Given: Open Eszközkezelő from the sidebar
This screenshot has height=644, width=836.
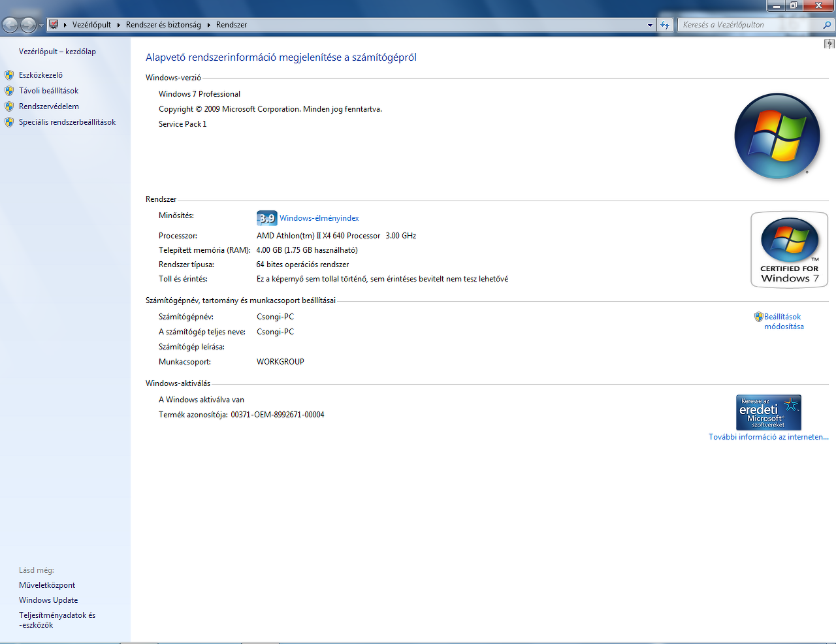Looking at the screenshot, I should 40,75.
